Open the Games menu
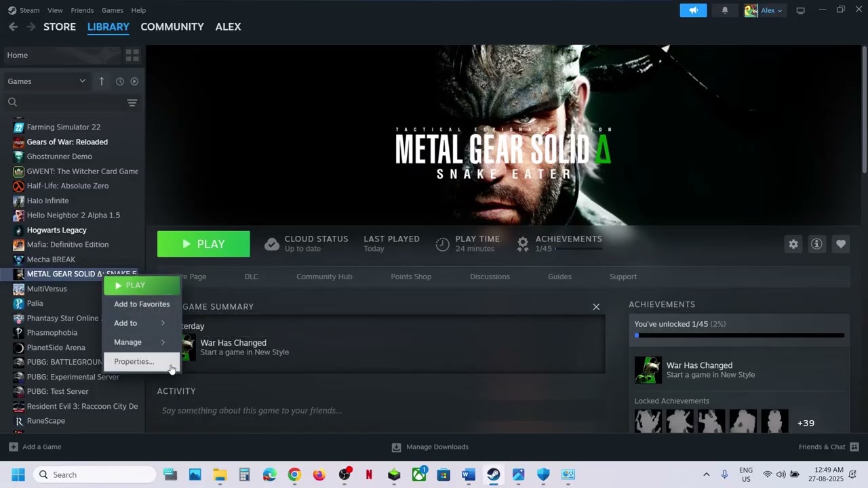Viewport: 868px width, 488px height. (x=112, y=10)
